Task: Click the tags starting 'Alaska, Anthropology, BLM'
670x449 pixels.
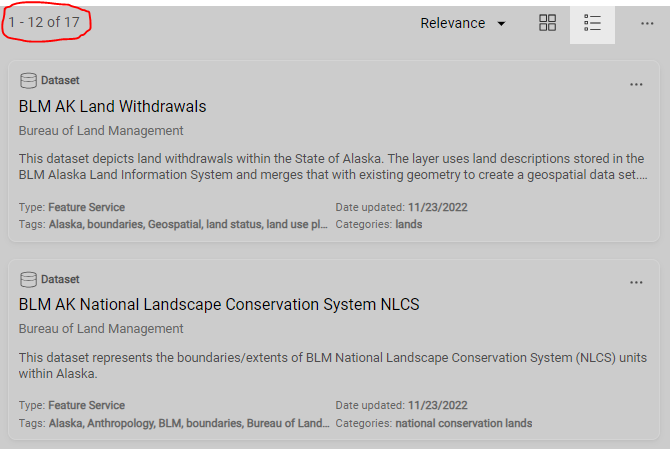Action: coord(189,423)
